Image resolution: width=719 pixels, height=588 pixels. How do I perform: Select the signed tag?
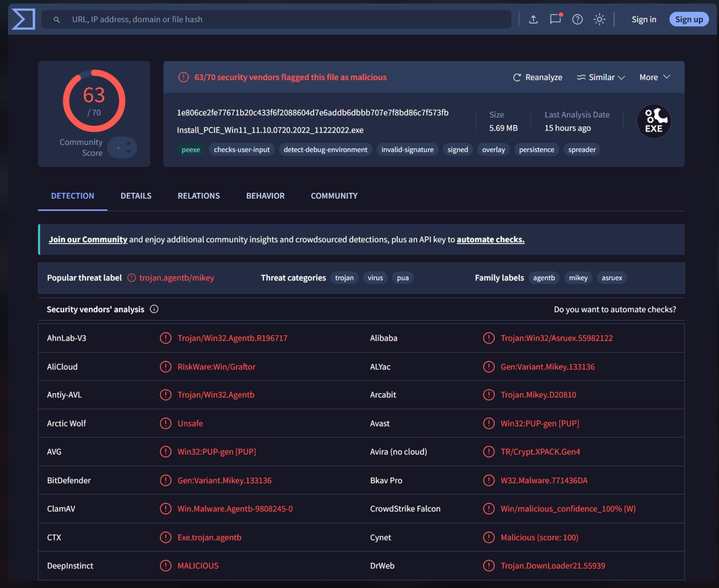coord(458,150)
